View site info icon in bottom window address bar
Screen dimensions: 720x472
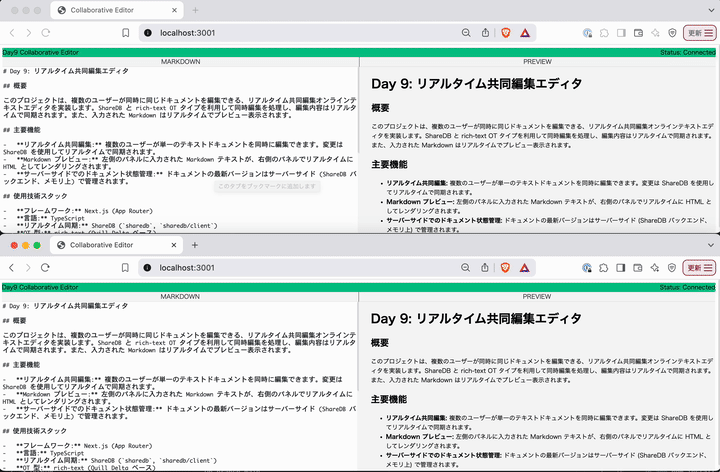point(147,268)
